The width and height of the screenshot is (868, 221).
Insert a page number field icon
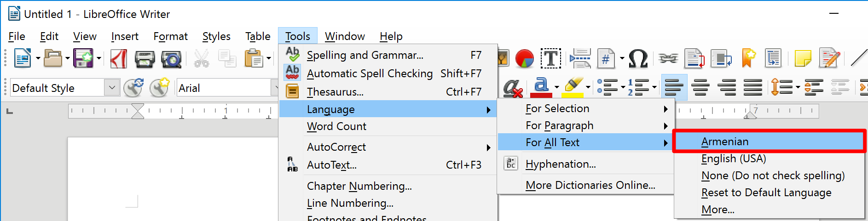click(x=606, y=58)
